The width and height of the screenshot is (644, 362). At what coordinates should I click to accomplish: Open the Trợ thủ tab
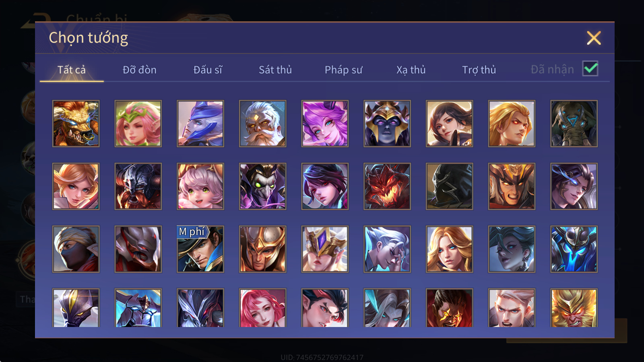tap(479, 70)
